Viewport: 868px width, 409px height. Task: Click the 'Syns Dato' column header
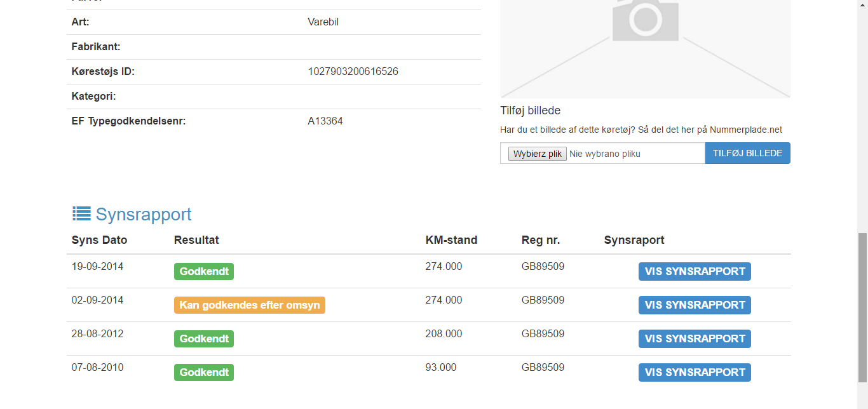coord(99,240)
